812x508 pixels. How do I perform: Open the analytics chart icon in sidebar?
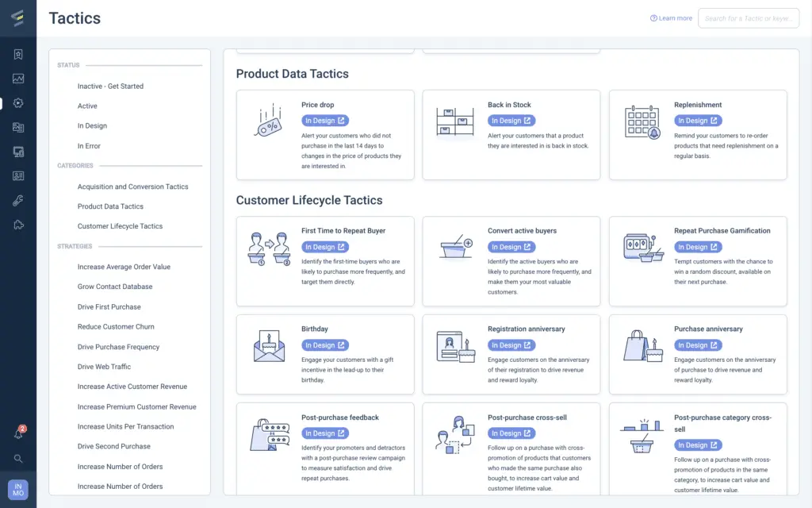(x=18, y=79)
